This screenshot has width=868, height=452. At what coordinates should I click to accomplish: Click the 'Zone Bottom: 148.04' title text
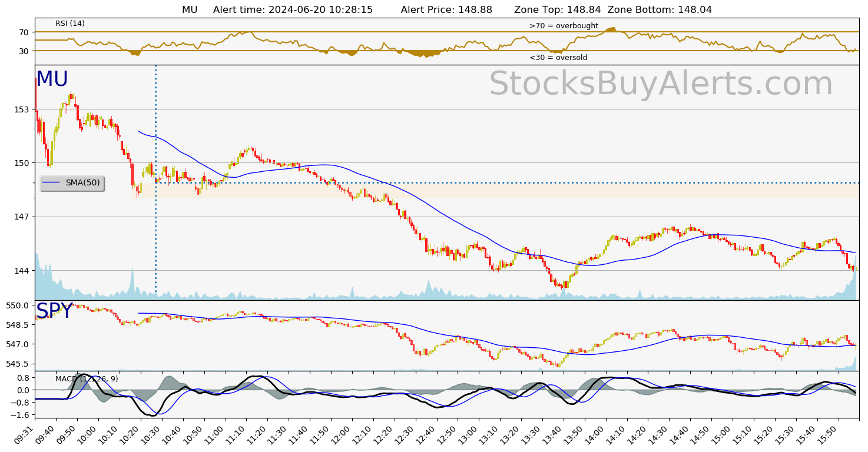660,9
